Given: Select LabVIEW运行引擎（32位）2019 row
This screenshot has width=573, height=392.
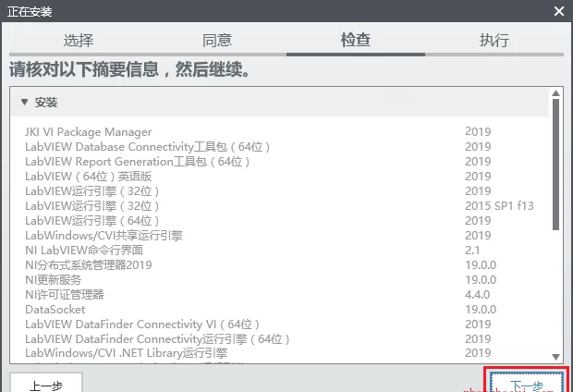Looking at the screenshot, I should coord(279,190).
